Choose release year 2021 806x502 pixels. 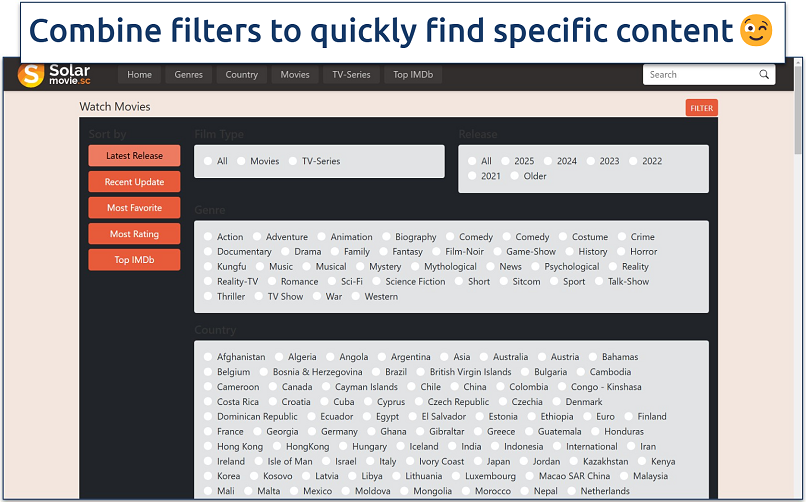pos(472,176)
